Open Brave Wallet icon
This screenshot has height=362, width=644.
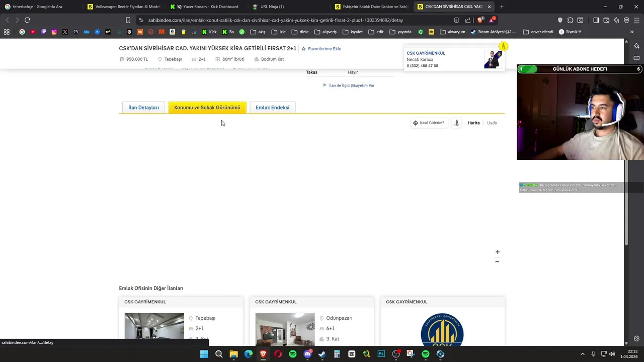(606, 20)
